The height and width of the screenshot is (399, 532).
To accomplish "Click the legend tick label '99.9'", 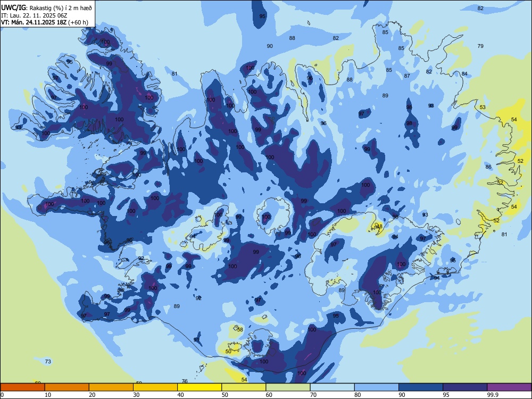I will [492, 395].
